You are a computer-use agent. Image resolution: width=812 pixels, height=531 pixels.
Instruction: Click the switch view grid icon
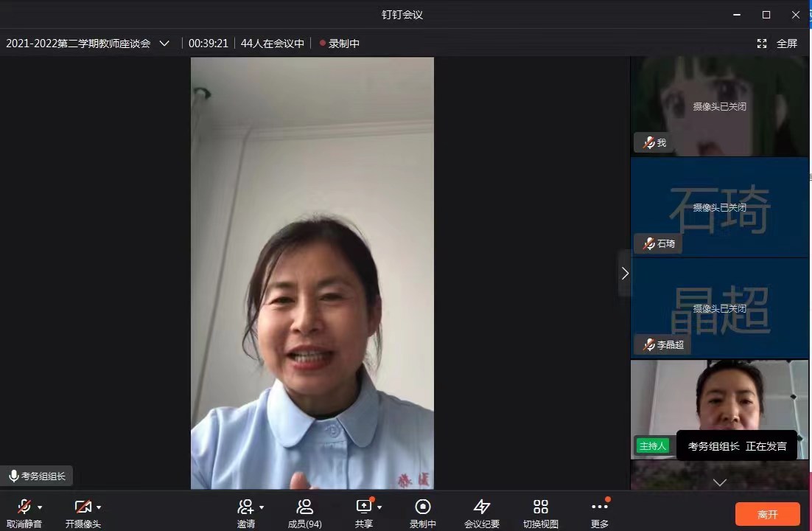click(x=541, y=507)
